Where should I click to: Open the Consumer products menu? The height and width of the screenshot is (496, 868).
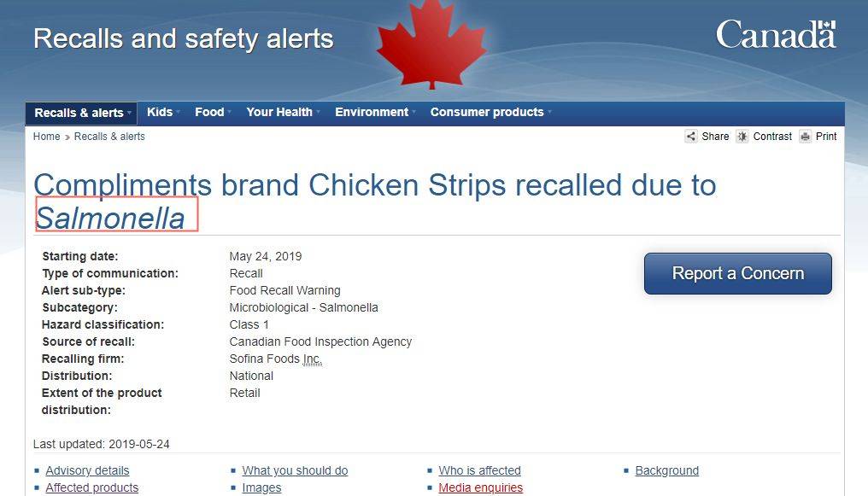coord(490,113)
